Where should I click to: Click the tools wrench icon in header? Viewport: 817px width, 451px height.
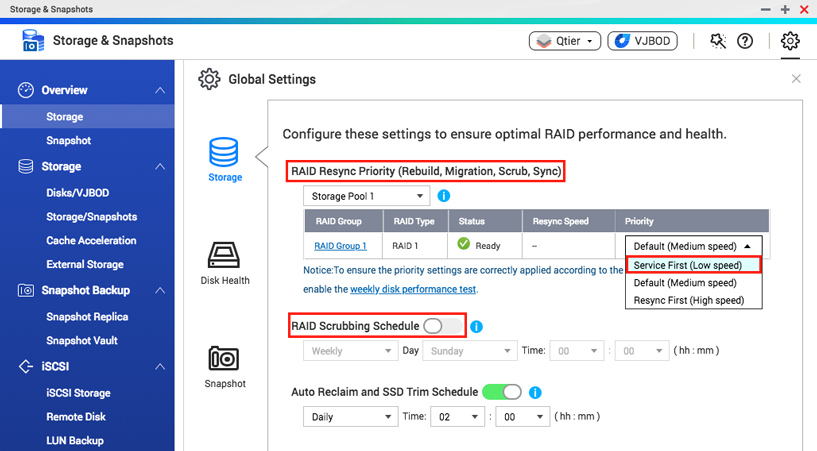[x=717, y=41]
